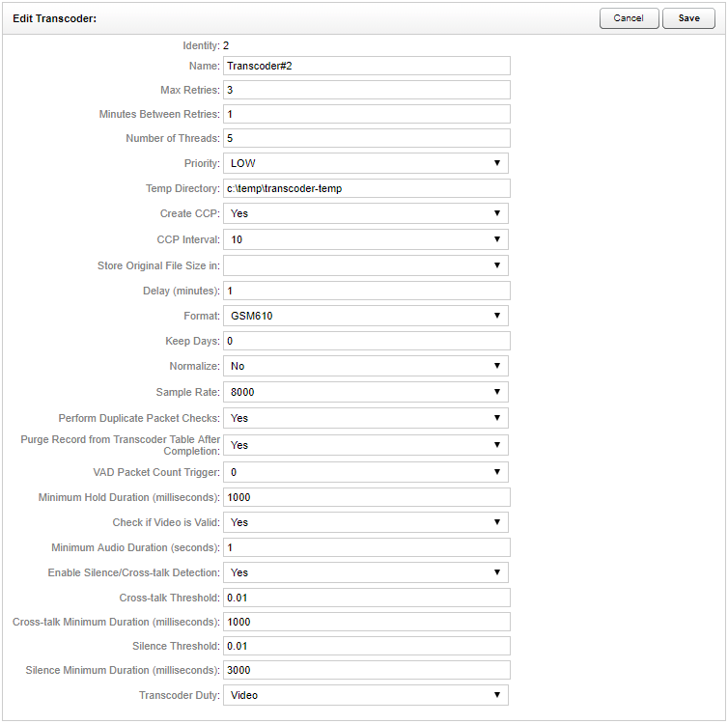728x724 pixels.
Task: Open Store Original File Size dropdown
Action: (366, 265)
